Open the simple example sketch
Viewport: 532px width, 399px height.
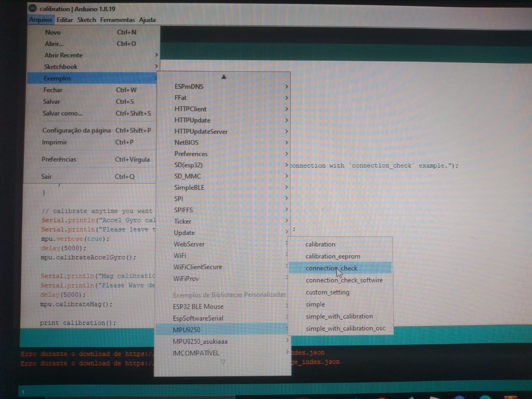(341, 304)
